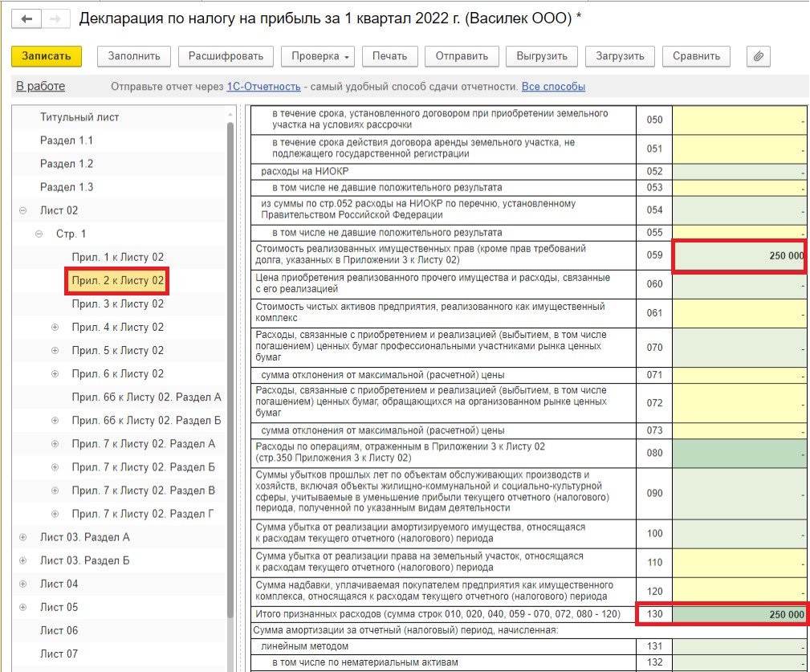
Task: Open attachments with the paperclip icon
Action: [759, 56]
